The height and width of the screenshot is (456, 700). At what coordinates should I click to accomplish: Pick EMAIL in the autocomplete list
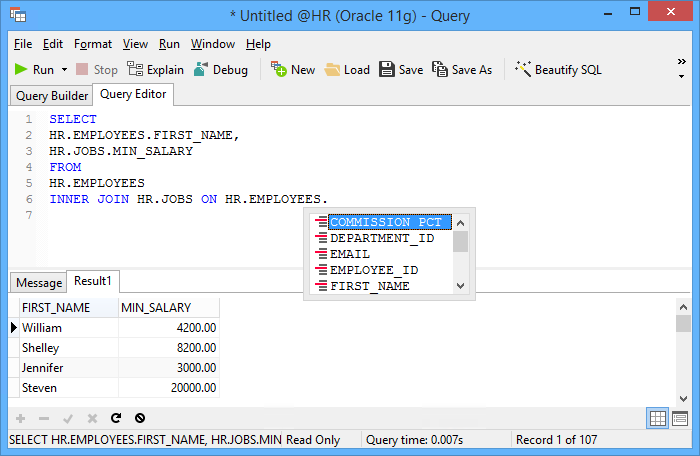pyautogui.click(x=350, y=254)
